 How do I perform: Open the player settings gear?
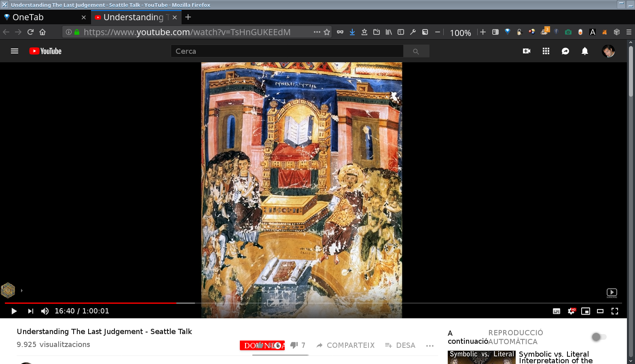[x=571, y=311]
